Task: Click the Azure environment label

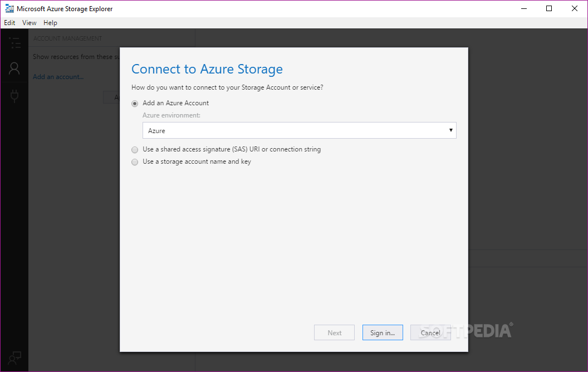Action: click(171, 115)
